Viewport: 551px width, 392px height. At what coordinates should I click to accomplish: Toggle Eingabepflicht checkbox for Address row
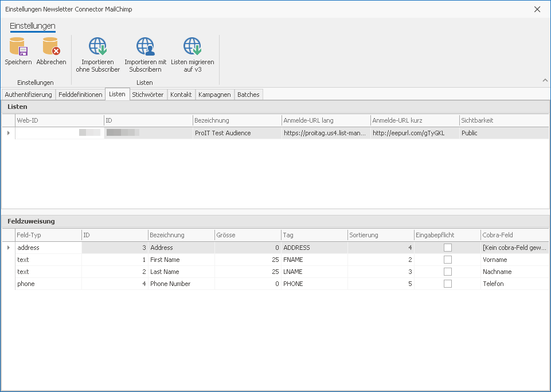pos(447,248)
